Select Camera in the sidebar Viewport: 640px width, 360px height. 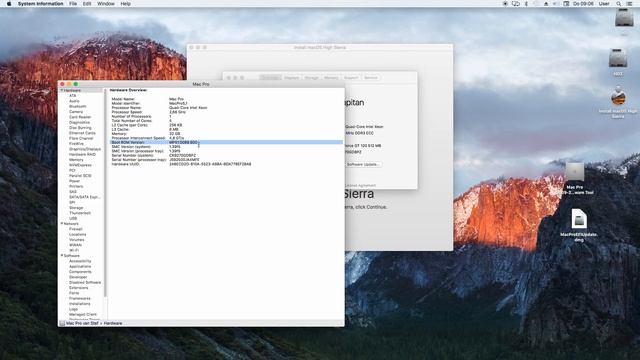76,111
